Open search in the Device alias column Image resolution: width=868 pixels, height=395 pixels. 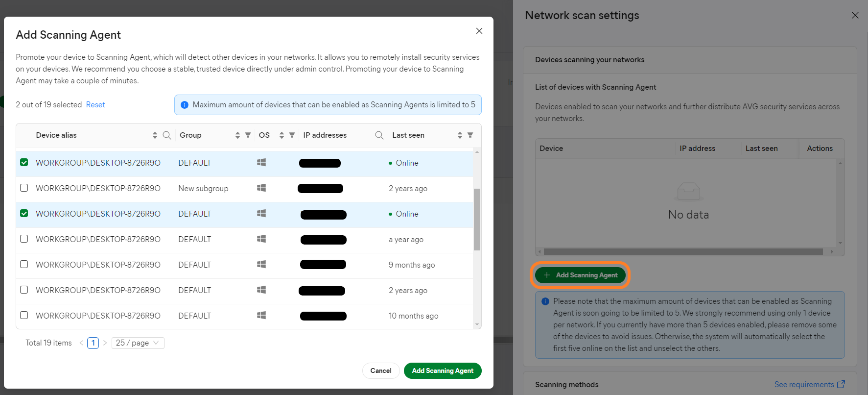(x=167, y=135)
